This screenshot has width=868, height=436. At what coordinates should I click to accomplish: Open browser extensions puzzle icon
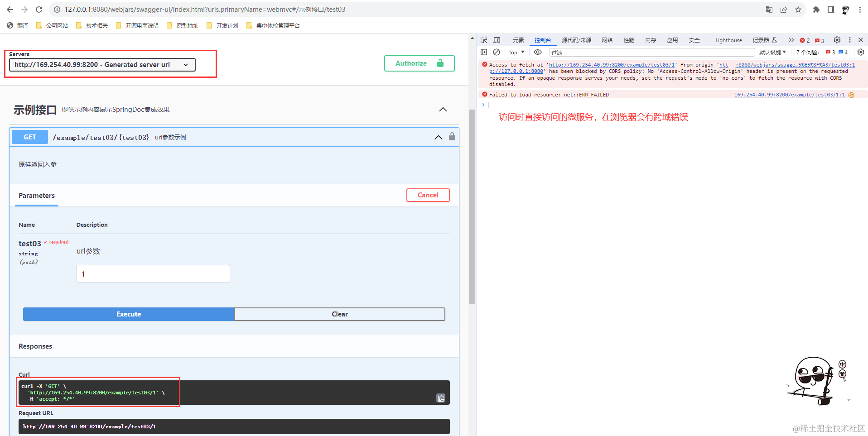coord(816,10)
